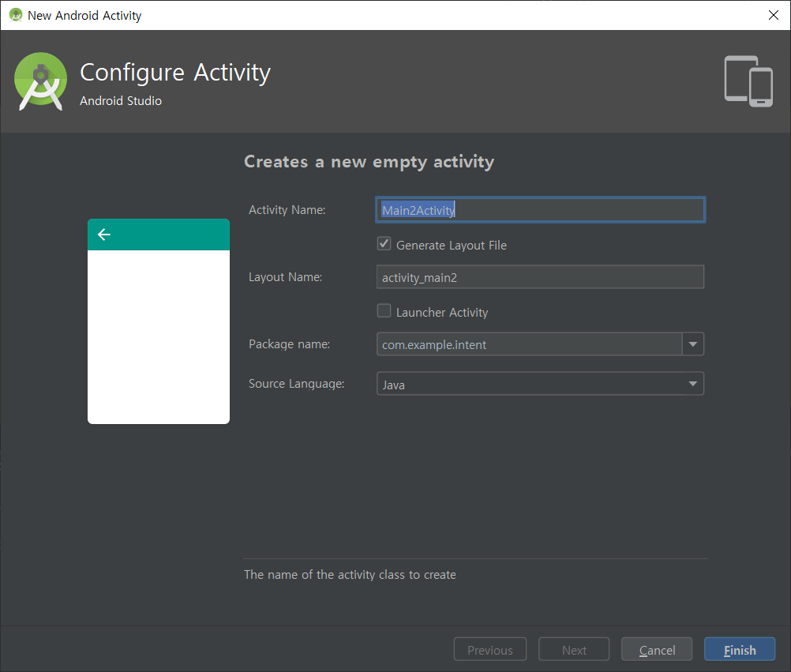Click the 'Package name:' label

pos(289,344)
